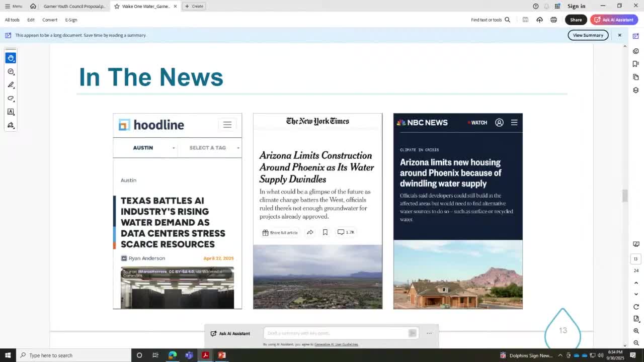Dismiss the summary notification banner

click(x=619, y=35)
